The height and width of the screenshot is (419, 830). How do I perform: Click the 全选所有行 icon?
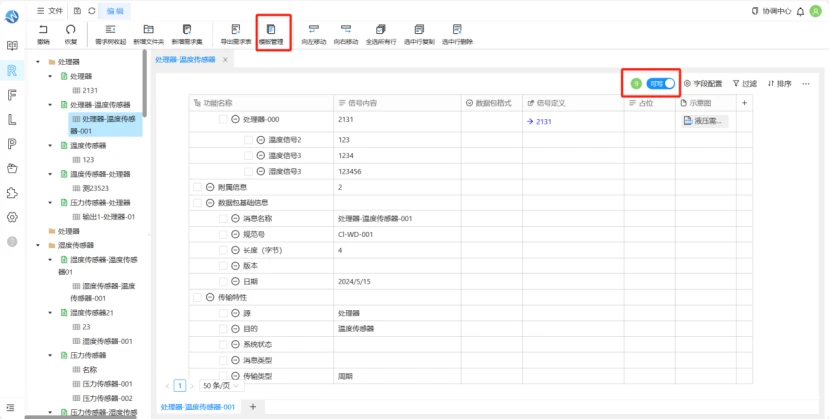[381, 30]
